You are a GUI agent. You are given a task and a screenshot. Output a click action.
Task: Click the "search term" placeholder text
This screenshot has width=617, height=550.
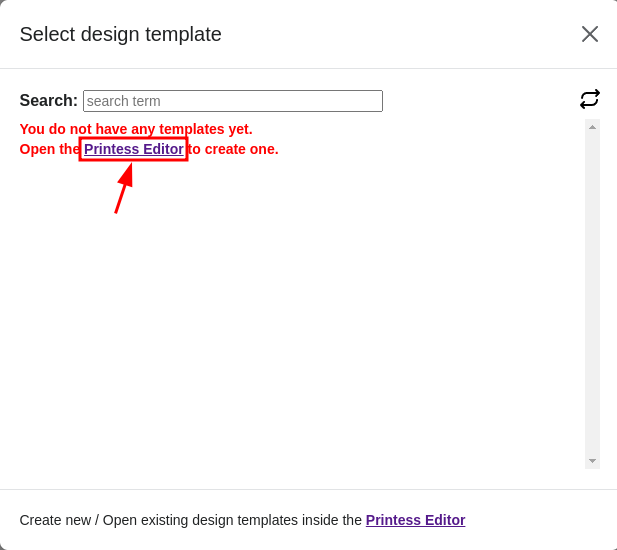tap(124, 101)
